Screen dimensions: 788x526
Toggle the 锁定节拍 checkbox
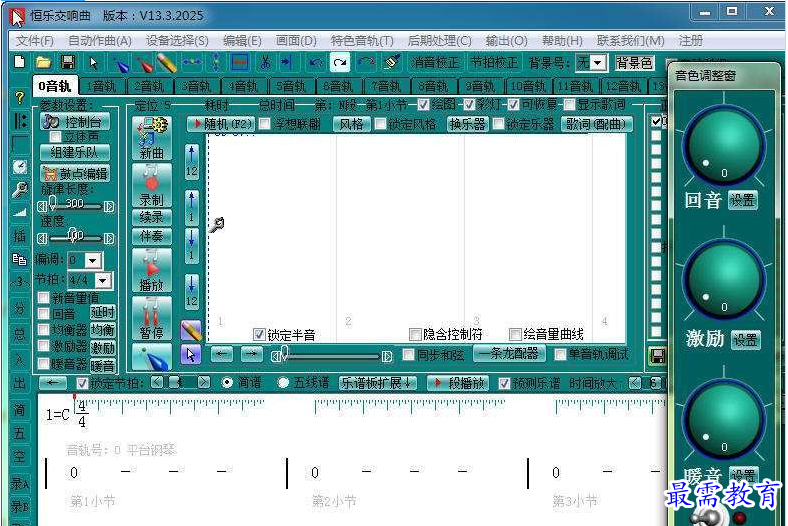[82, 383]
